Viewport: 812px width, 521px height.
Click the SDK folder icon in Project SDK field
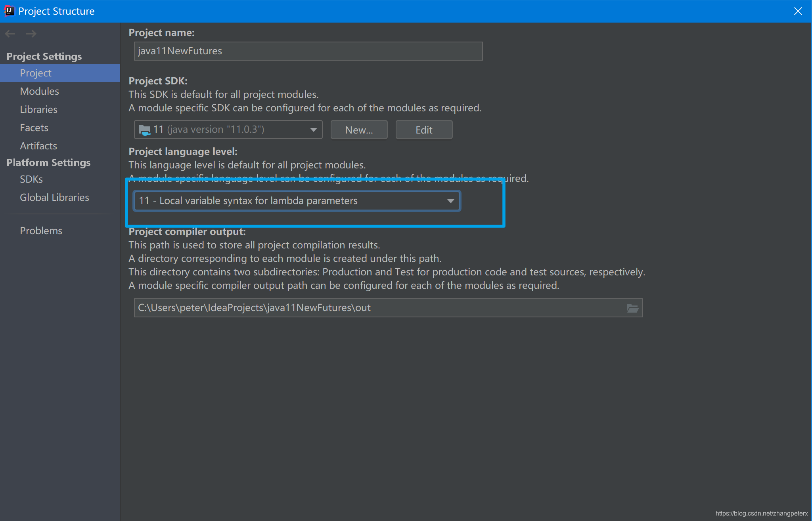145,130
